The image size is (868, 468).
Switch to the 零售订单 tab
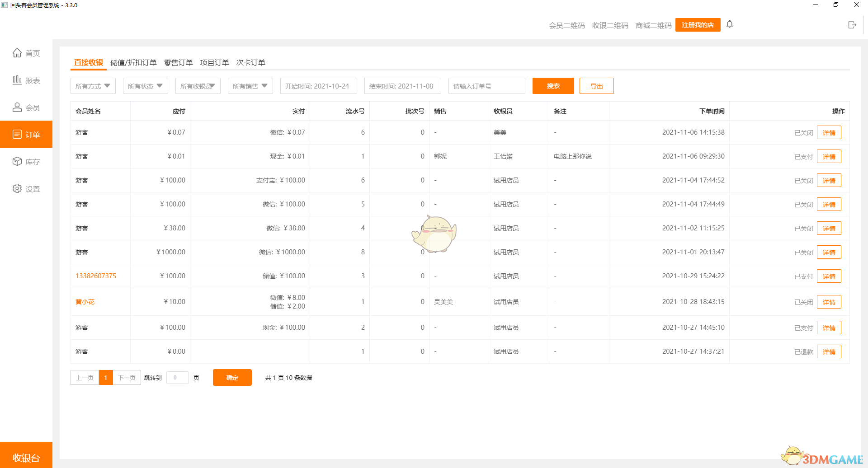(178, 62)
